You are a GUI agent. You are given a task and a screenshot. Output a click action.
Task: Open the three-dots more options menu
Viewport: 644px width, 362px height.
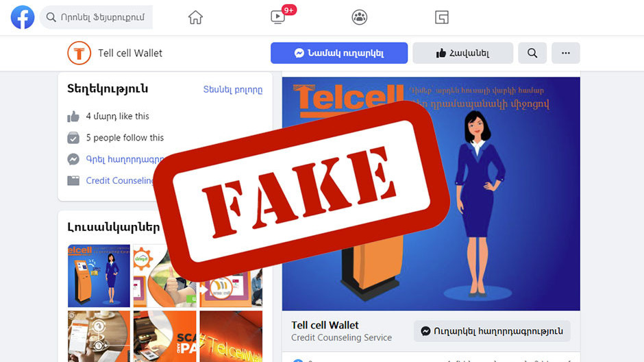(x=565, y=53)
